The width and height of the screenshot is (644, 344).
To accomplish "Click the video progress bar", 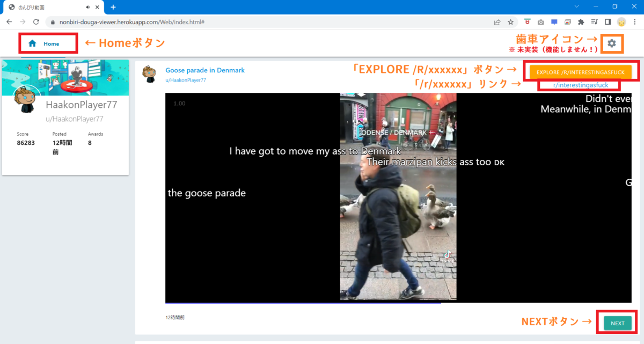I will pyautogui.click(x=398, y=303).
